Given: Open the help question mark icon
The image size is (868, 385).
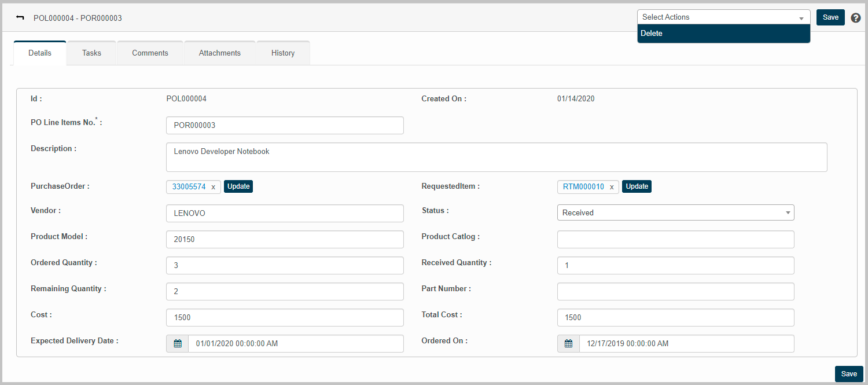Looking at the screenshot, I should (x=856, y=17).
